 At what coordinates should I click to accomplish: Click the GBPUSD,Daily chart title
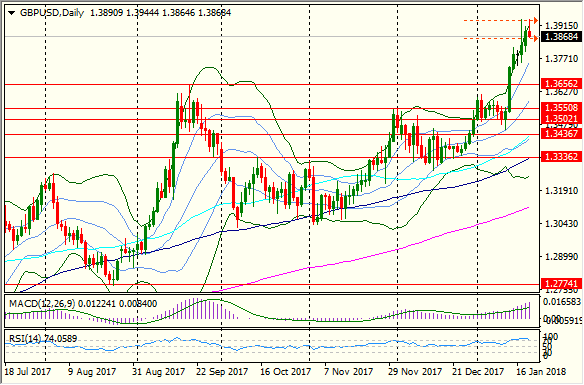pos(52,13)
